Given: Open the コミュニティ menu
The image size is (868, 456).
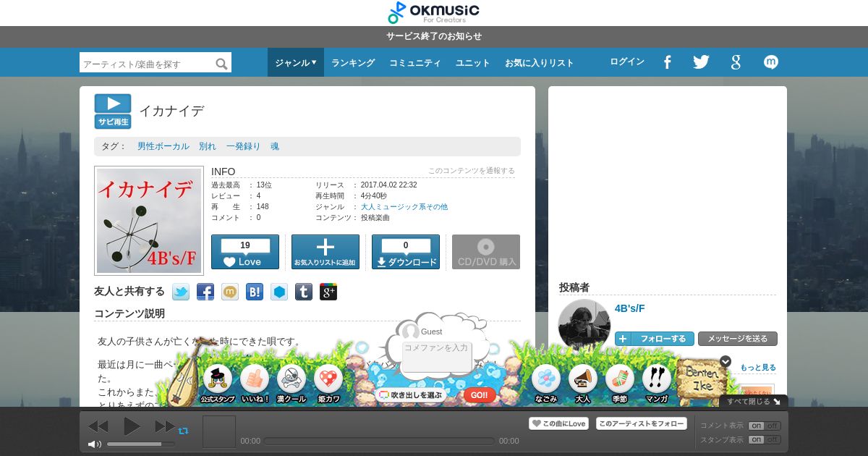Looking at the screenshot, I should point(415,63).
